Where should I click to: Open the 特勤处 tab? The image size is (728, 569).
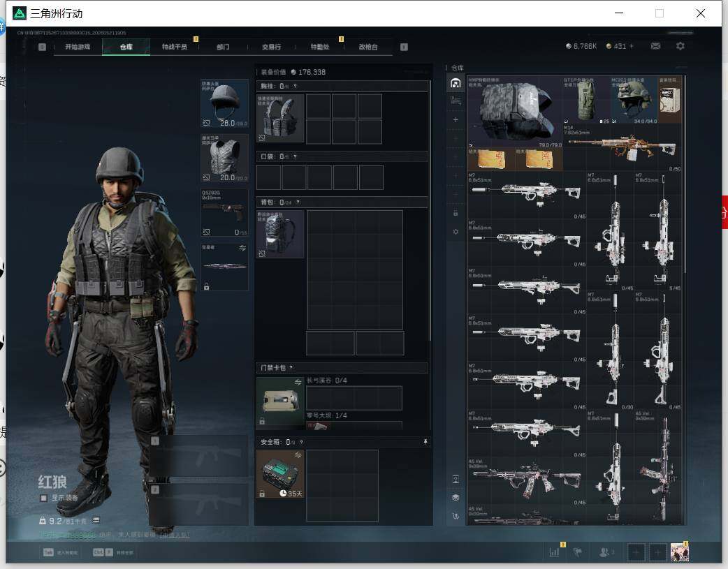click(320, 47)
